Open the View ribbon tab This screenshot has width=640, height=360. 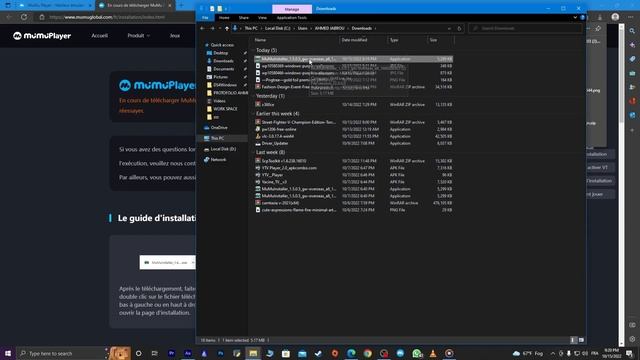click(262, 18)
